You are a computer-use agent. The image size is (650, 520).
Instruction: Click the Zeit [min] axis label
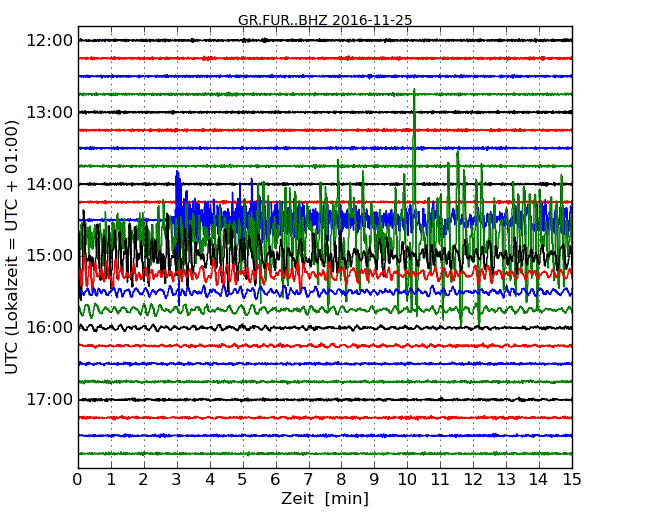pyautogui.click(x=325, y=498)
